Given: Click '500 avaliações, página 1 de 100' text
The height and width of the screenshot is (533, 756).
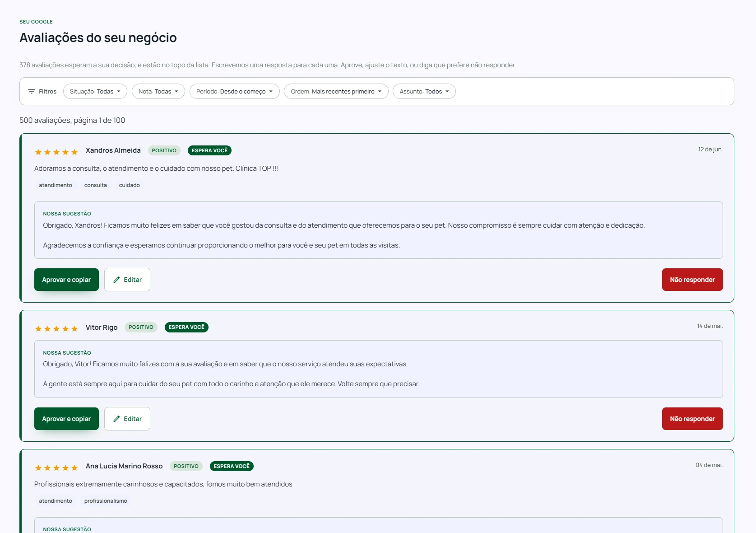Looking at the screenshot, I should [x=72, y=120].
